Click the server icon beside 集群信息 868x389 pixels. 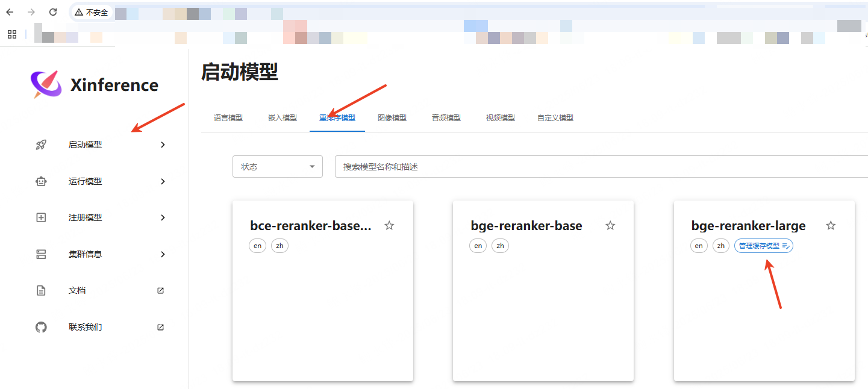(x=41, y=254)
